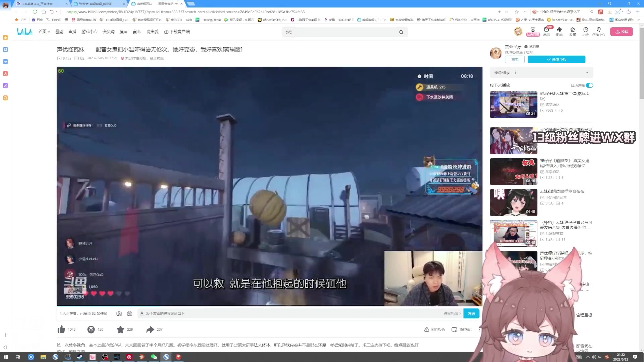The width and height of the screenshot is (644, 362).
Task: Favorite the video with star icon
Action: pyautogui.click(x=120, y=329)
